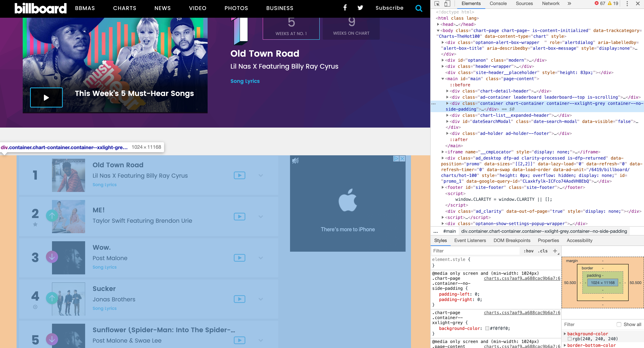Collapse the main#main element node
The height and width of the screenshot is (348, 644).
443,79
